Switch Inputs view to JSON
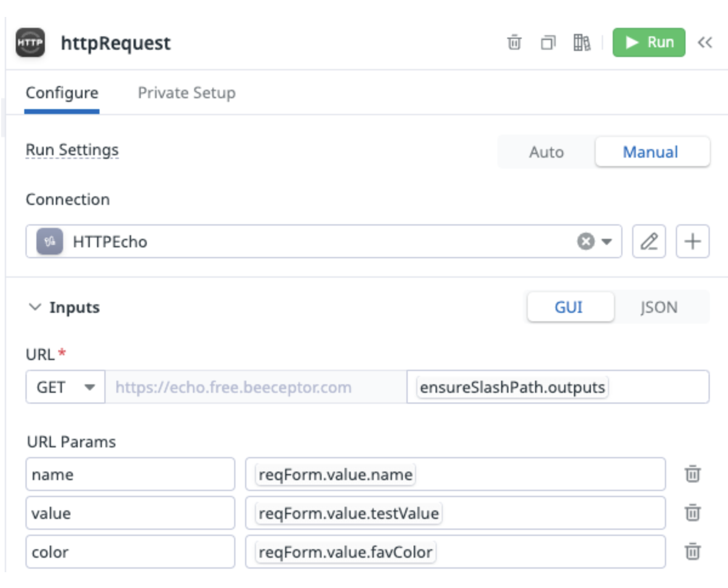The width and height of the screenshot is (728, 588). pos(659,307)
